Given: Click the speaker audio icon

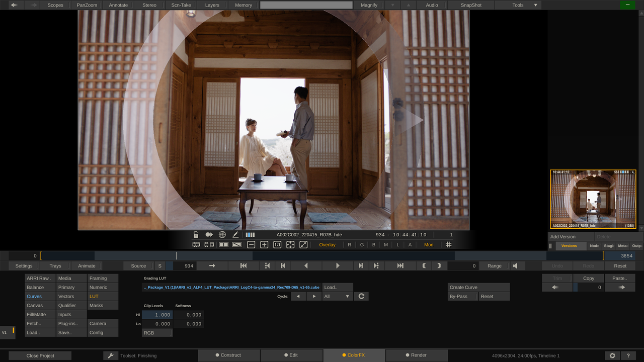Looking at the screenshot, I should pos(515,266).
